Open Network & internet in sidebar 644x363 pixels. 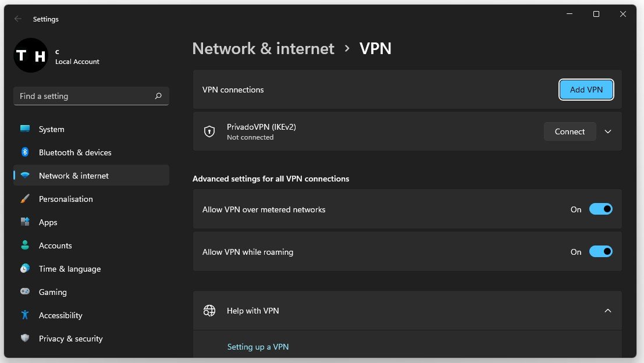74,176
